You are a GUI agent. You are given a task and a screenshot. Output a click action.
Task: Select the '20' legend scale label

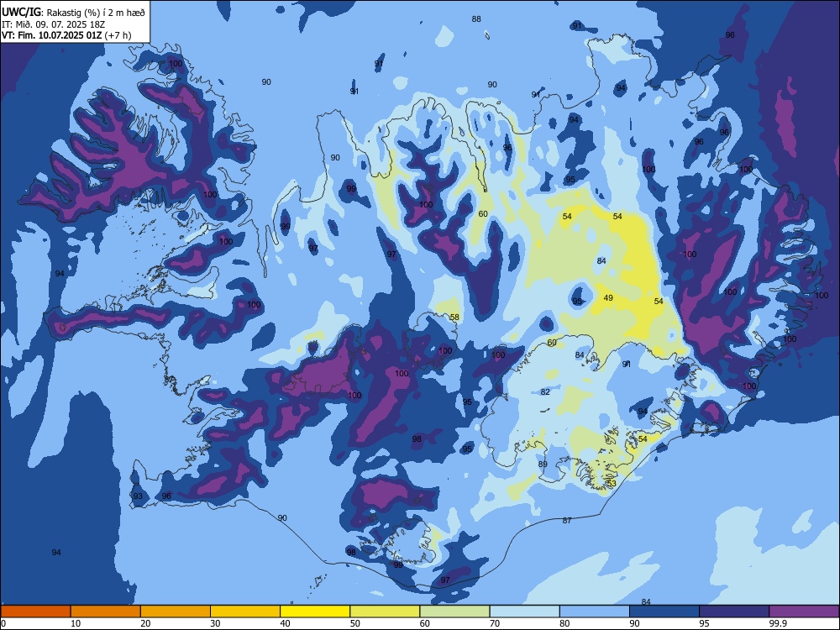point(145,623)
